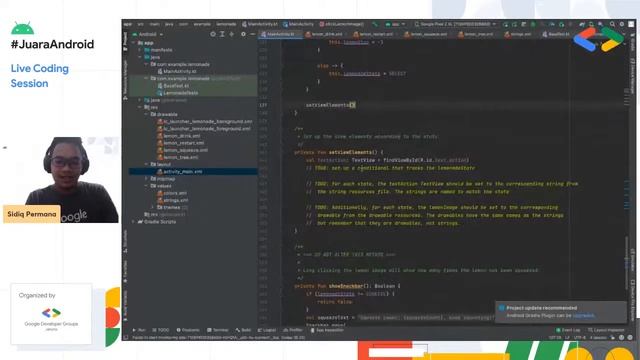Switch to strings.xml editor tab

pos(518,34)
